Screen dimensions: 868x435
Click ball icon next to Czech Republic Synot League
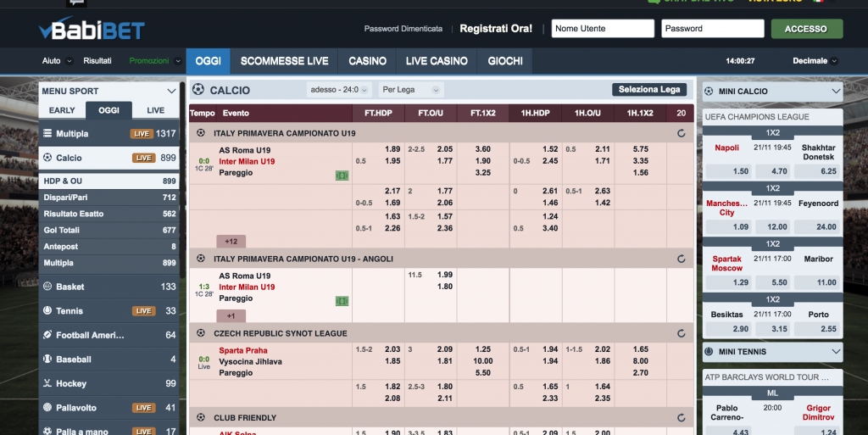pos(201,333)
